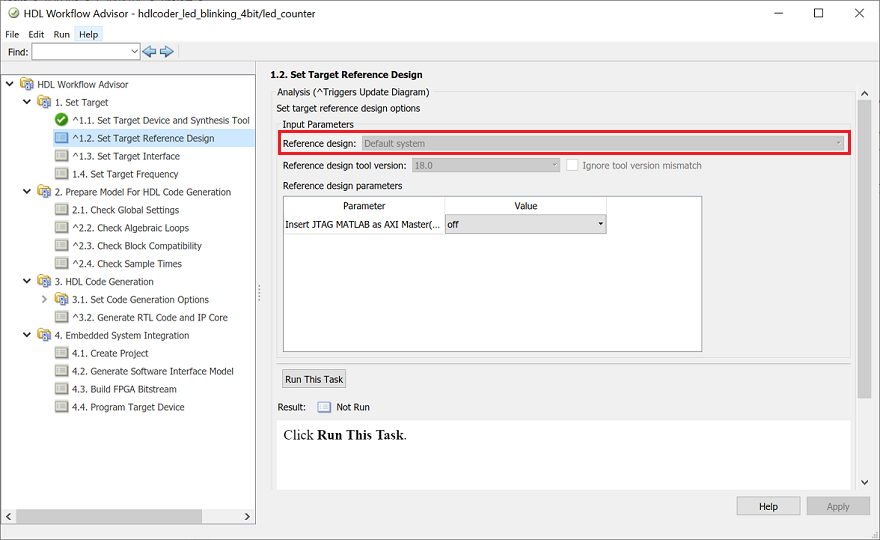The width and height of the screenshot is (880, 540).
Task: Toggle Ignore tool version mismatch checkbox
Action: point(572,165)
